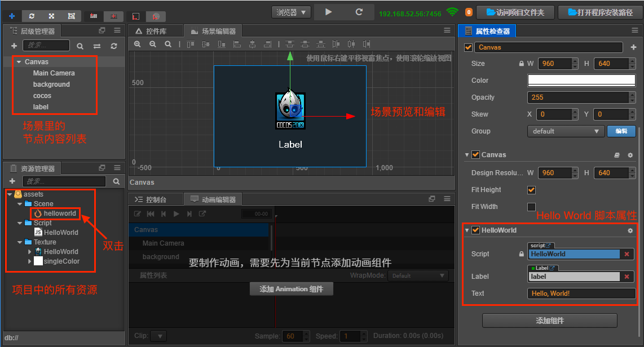This screenshot has height=347, width=644.
Task: Distribute nodes by top edges
Action: tap(290, 44)
